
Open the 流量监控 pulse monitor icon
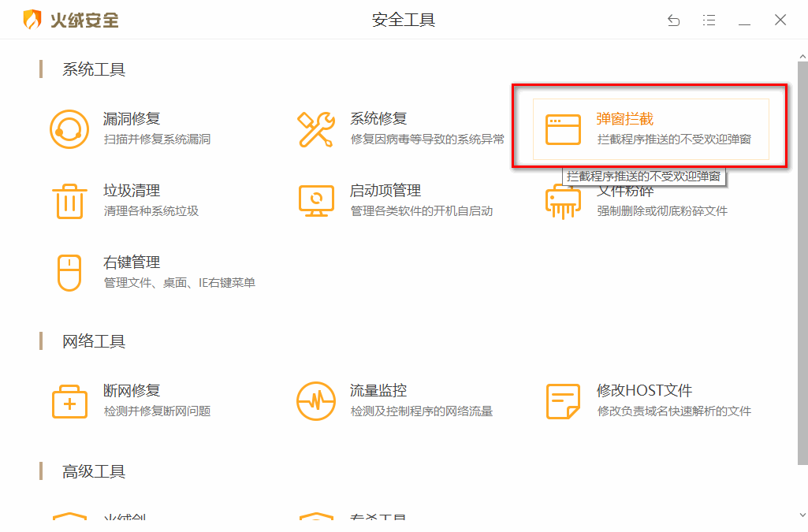tap(316, 400)
